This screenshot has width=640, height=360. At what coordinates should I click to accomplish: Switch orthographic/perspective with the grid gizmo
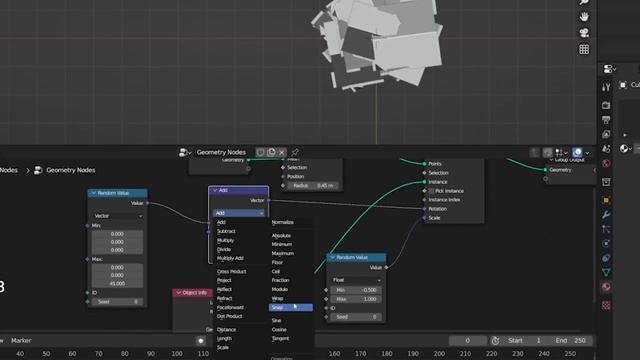[584, 49]
